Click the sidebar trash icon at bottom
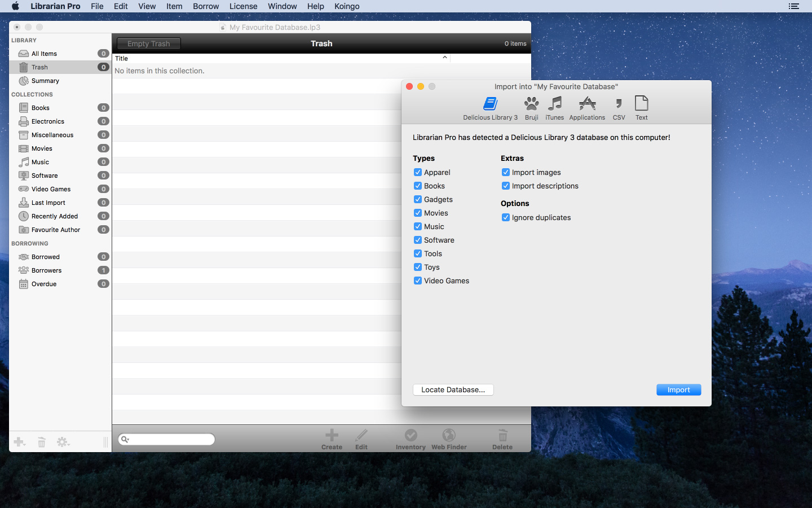The image size is (812, 508). pos(42,442)
